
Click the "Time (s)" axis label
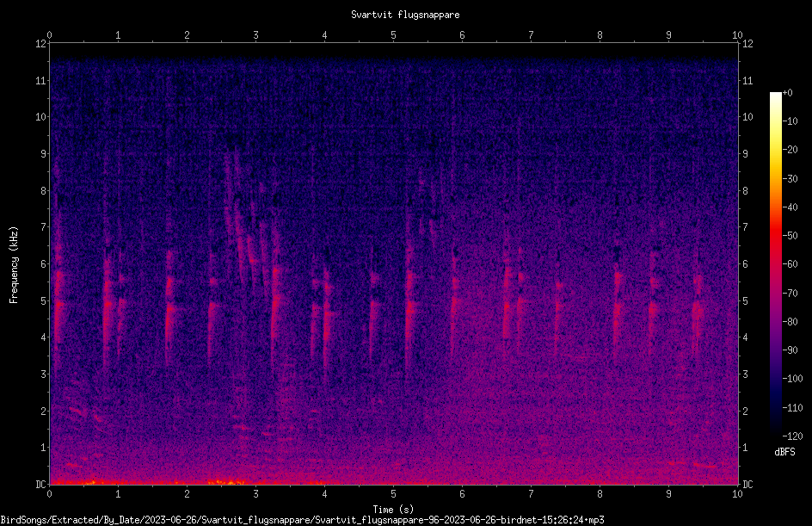point(393,510)
